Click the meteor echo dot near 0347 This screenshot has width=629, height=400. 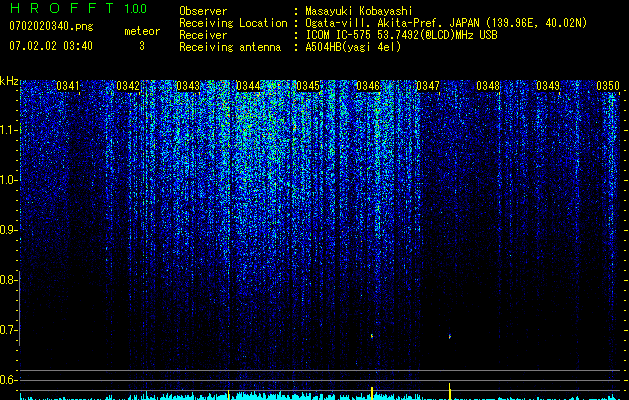click(x=450, y=336)
